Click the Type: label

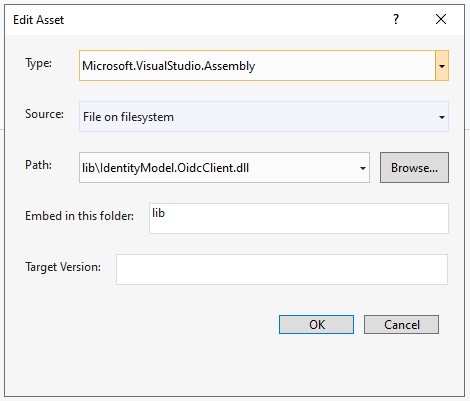pos(39,63)
